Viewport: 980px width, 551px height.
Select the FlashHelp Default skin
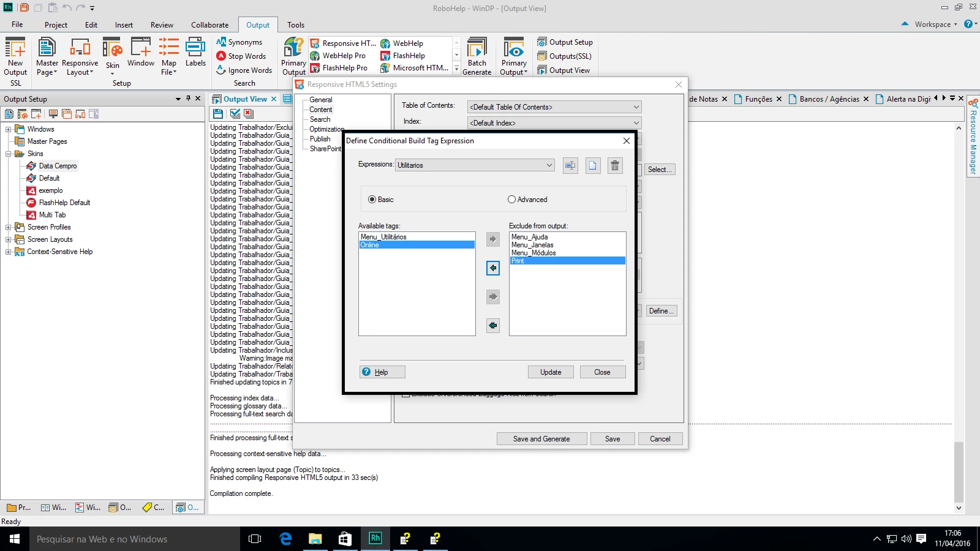(x=64, y=203)
